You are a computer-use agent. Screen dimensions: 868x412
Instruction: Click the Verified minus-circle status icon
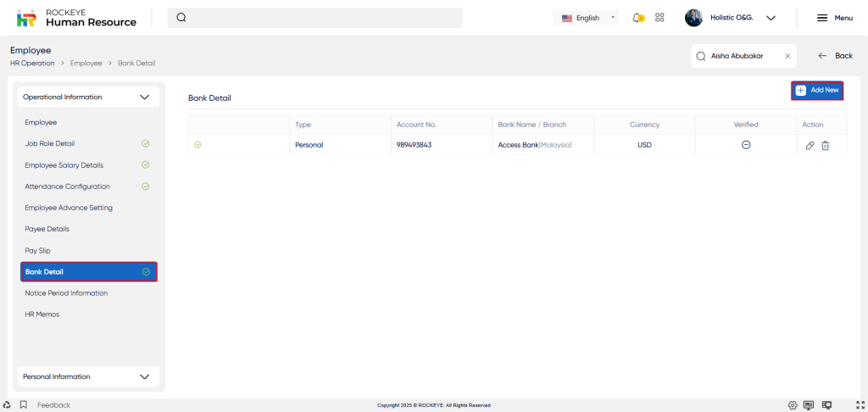coord(746,144)
